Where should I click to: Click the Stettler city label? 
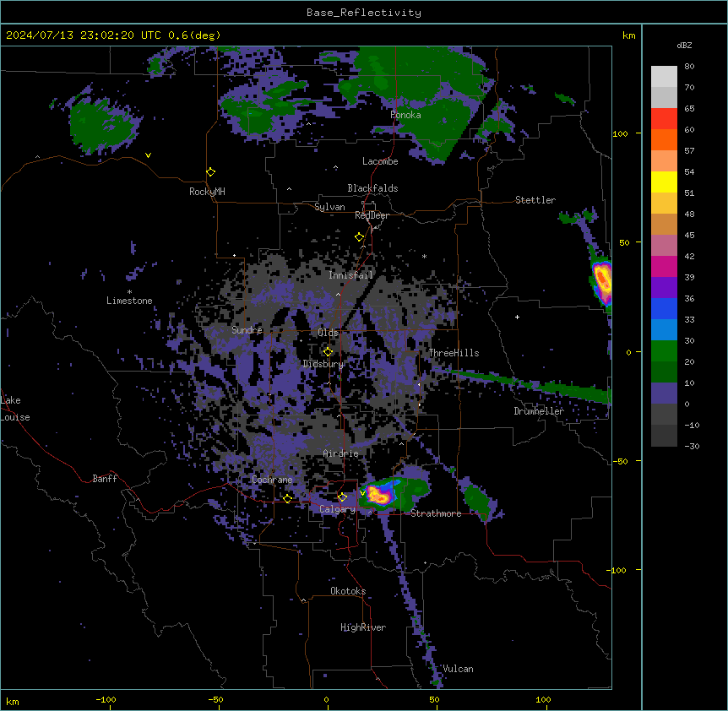click(x=535, y=200)
